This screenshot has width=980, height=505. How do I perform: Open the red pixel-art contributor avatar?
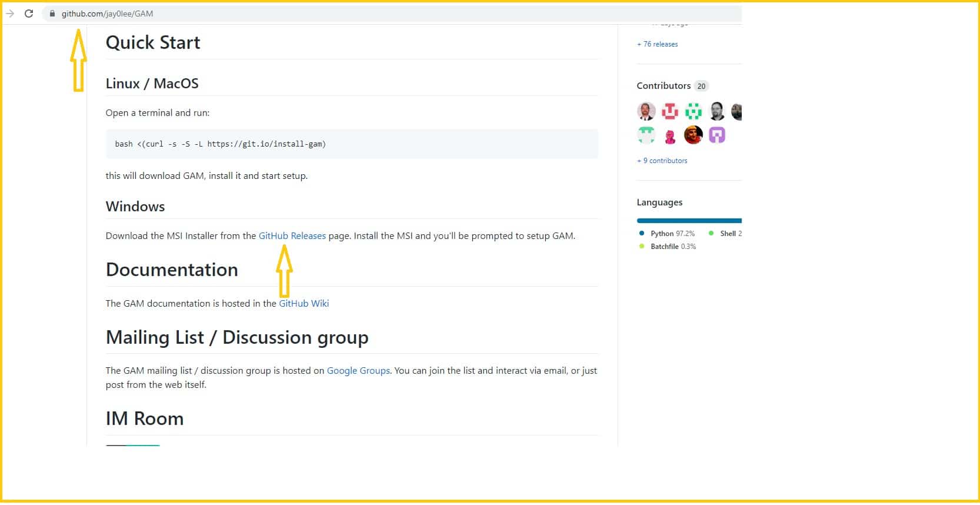669,111
